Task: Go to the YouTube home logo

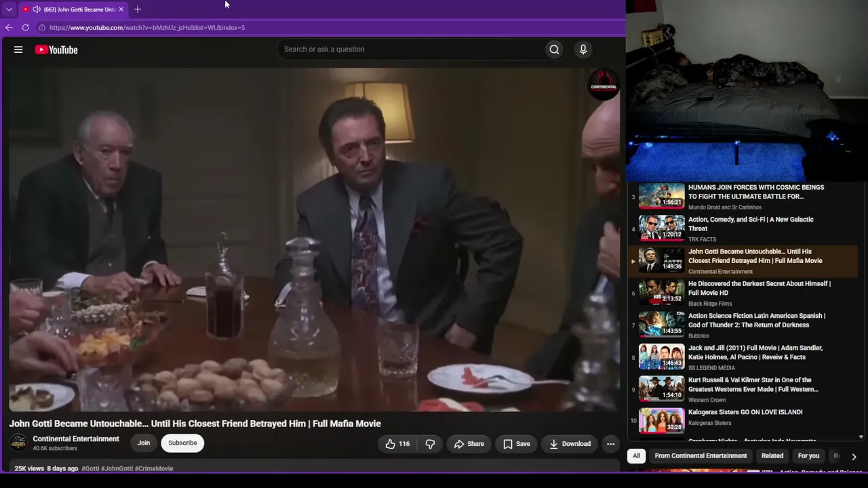Action: pyautogui.click(x=56, y=49)
